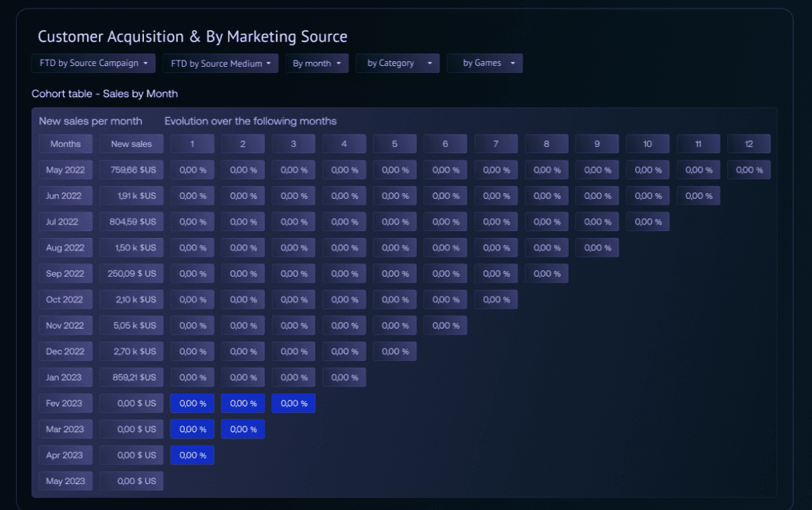Click the New sales column header
Screen dimensions: 812x510
(x=131, y=144)
